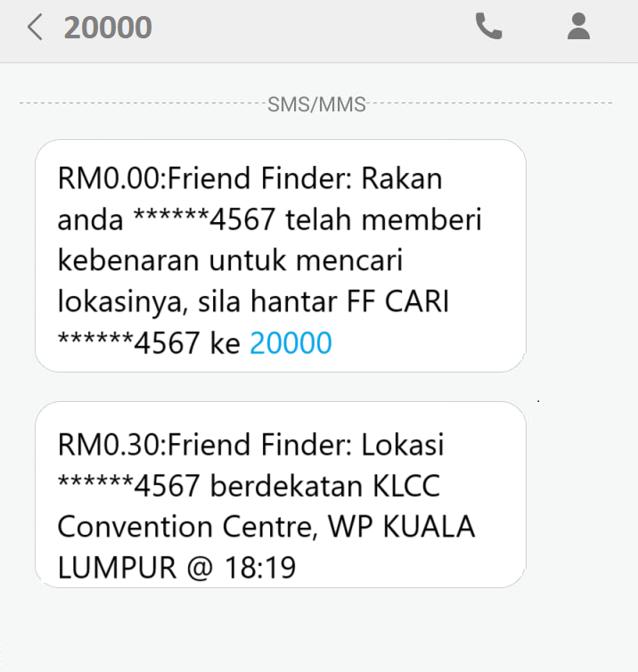
Task: Go back using the header arrow
Action: click(x=35, y=28)
